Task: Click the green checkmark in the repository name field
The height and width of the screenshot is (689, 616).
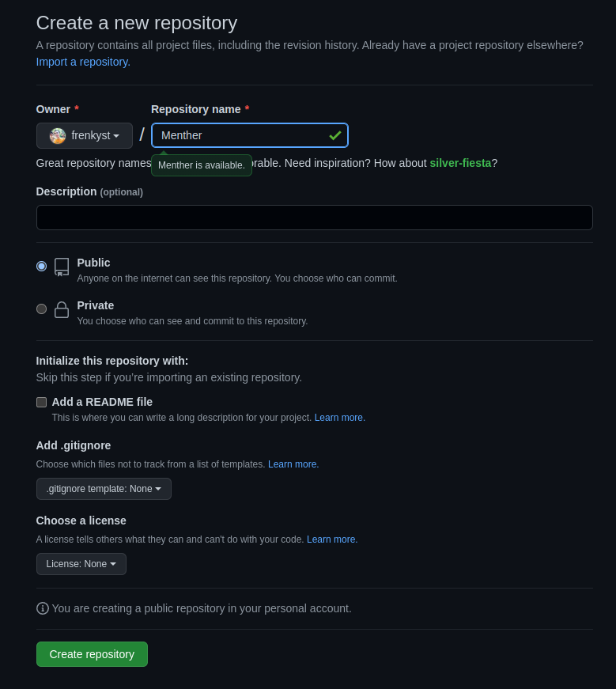Action: [x=334, y=134]
